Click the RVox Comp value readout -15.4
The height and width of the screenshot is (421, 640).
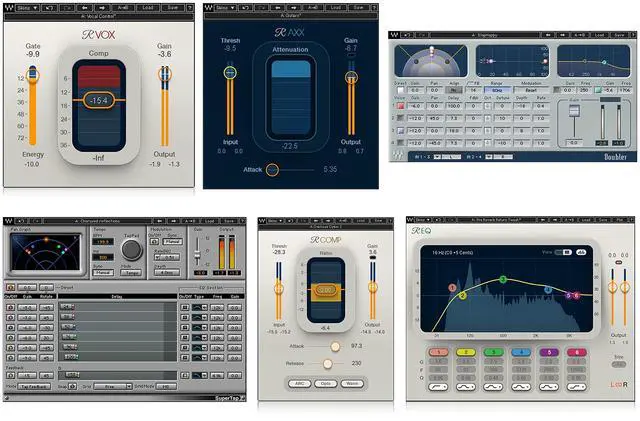(x=99, y=101)
